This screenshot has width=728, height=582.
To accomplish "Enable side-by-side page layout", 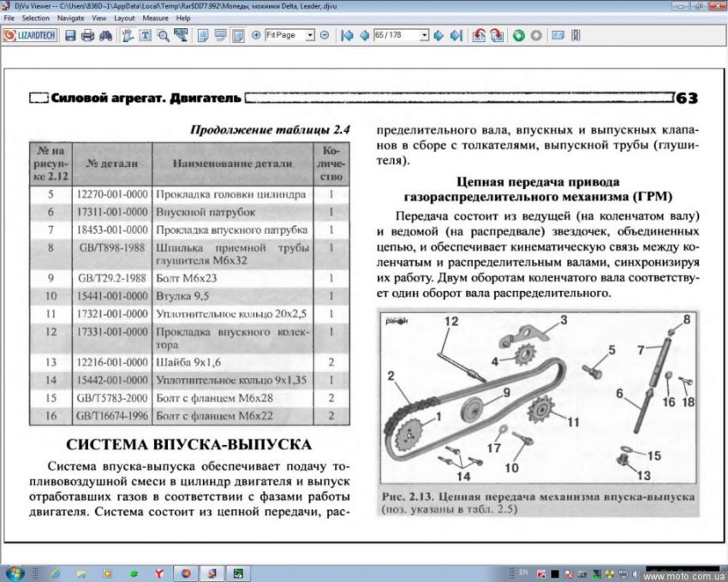I will [x=237, y=35].
